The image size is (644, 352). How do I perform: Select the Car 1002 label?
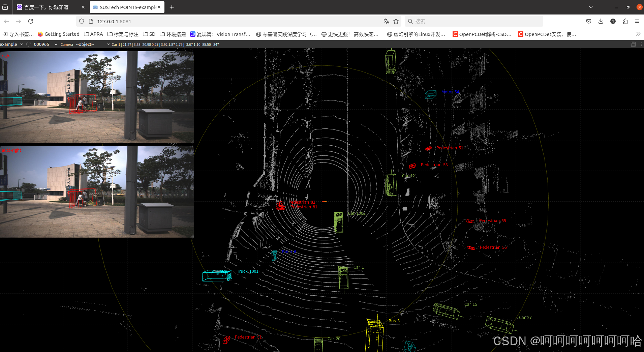point(357,213)
